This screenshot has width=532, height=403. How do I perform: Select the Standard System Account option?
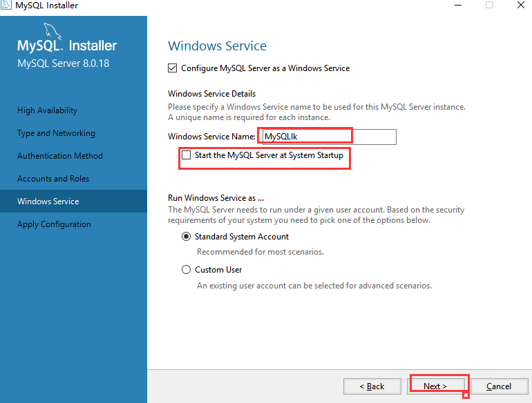click(186, 236)
